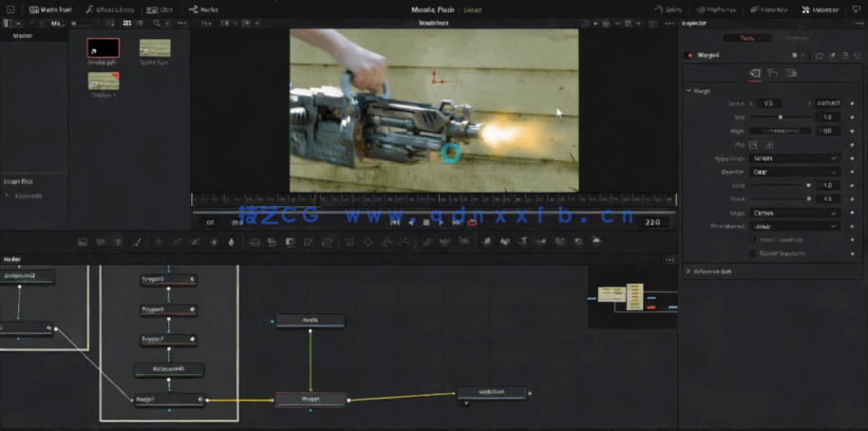Select the Settings tab icon in Inspector
868x431 pixels.
[x=790, y=73]
